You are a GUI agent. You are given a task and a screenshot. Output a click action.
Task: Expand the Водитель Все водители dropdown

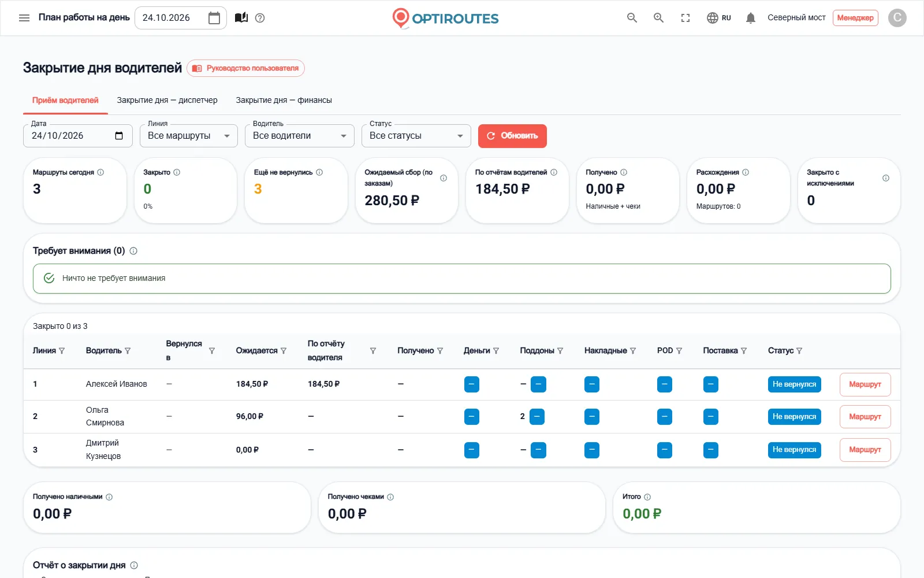300,136
